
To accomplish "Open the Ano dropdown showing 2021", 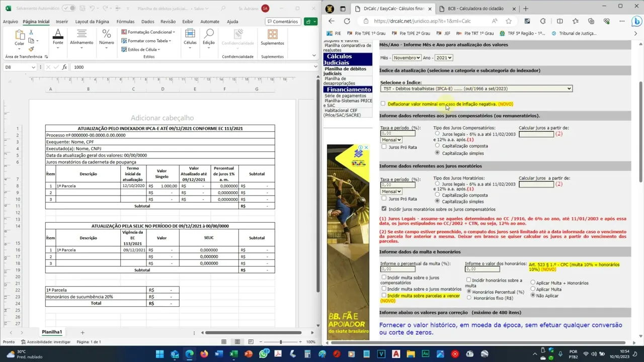I will [x=443, y=58].
